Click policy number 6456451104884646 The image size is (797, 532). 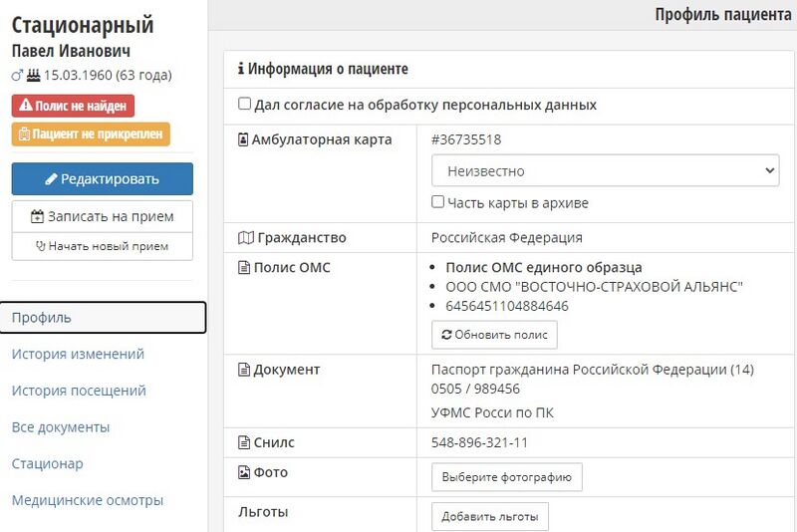coord(507,306)
